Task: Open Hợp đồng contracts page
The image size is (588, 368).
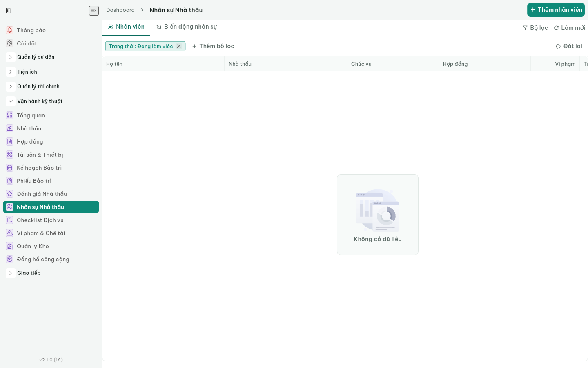Action: coord(51,141)
